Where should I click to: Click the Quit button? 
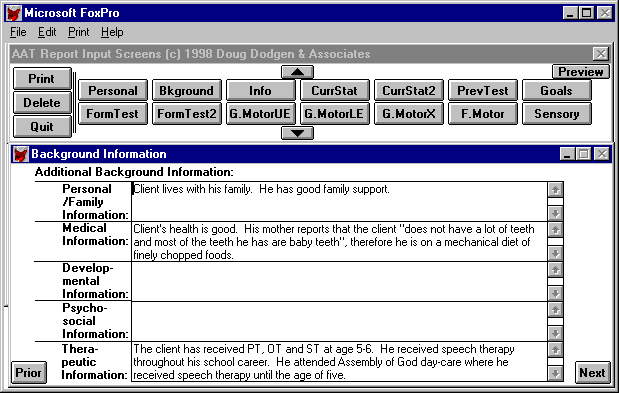42,127
